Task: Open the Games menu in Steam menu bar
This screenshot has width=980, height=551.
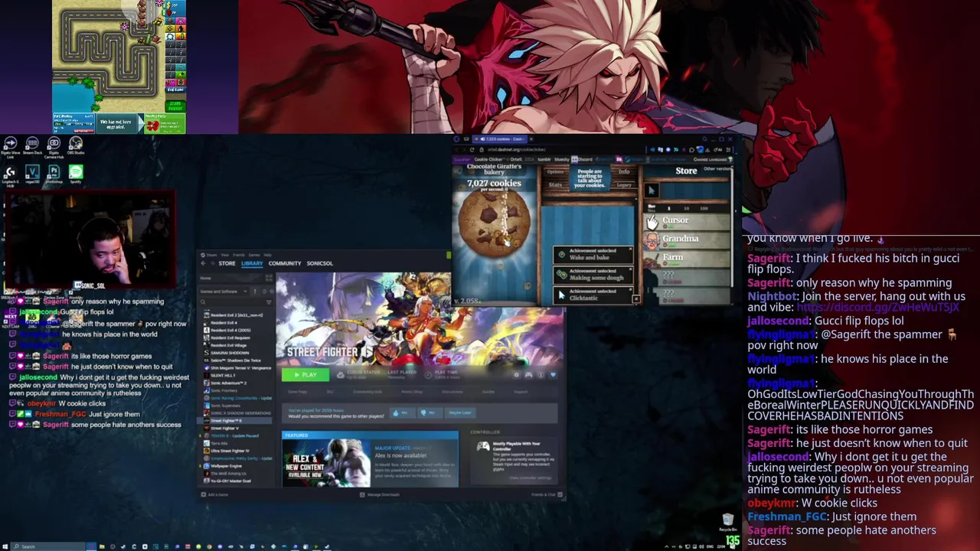Action: click(x=254, y=255)
